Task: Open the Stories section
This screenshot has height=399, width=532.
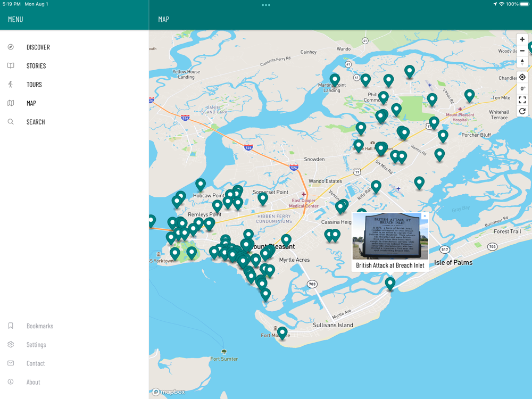Action: point(74,66)
